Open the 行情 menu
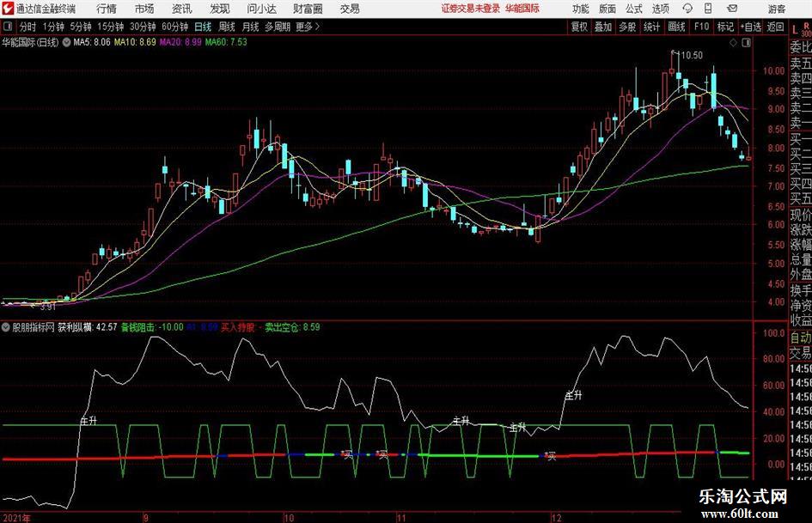 pos(107,9)
